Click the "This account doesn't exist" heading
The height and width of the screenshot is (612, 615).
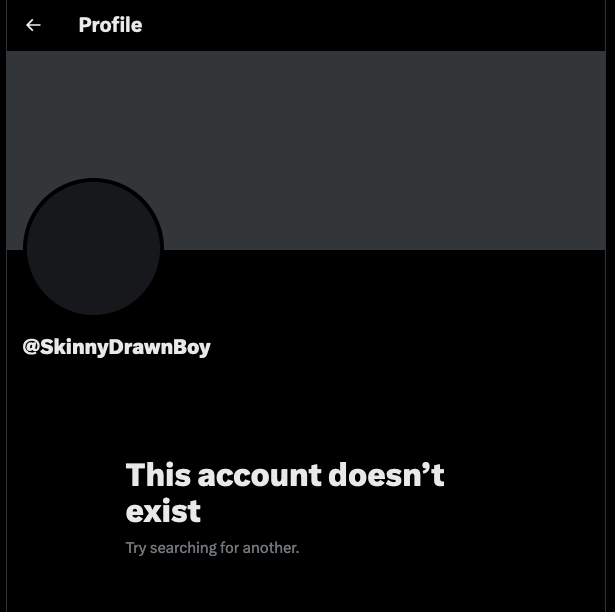click(x=285, y=492)
